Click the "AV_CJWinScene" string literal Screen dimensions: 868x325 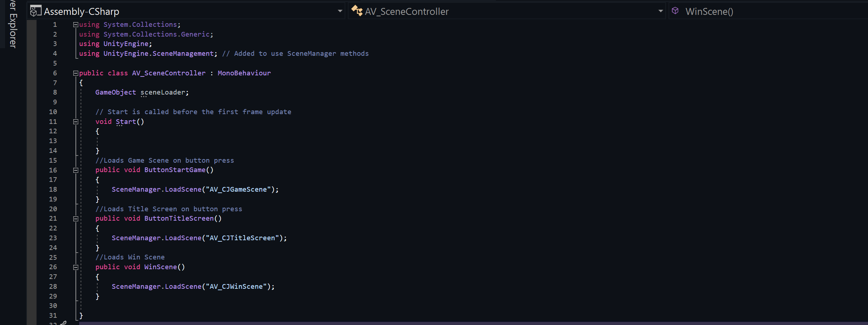pyautogui.click(x=236, y=287)
